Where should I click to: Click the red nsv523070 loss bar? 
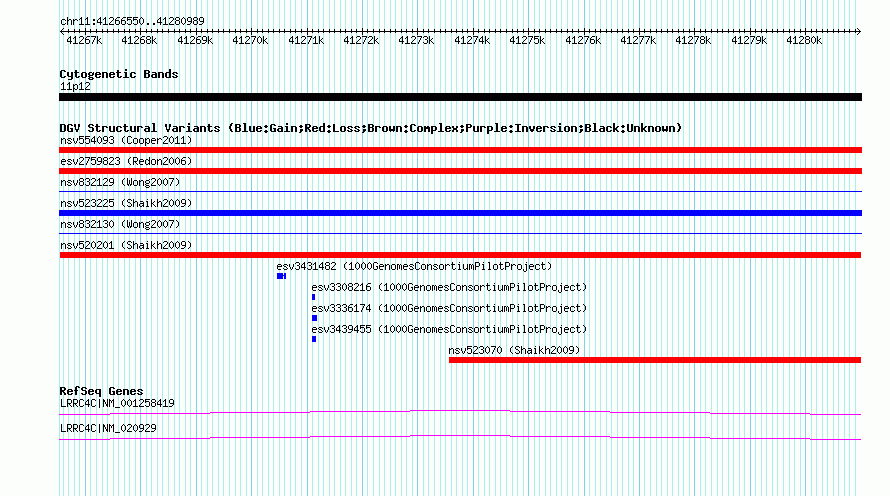[655, 360]
